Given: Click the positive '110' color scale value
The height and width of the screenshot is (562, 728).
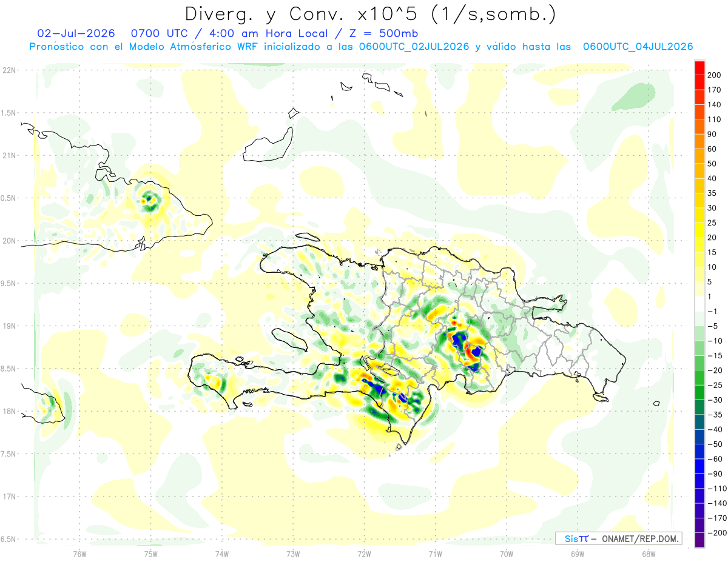Looking at the screenshot, I should pos(714,119).
